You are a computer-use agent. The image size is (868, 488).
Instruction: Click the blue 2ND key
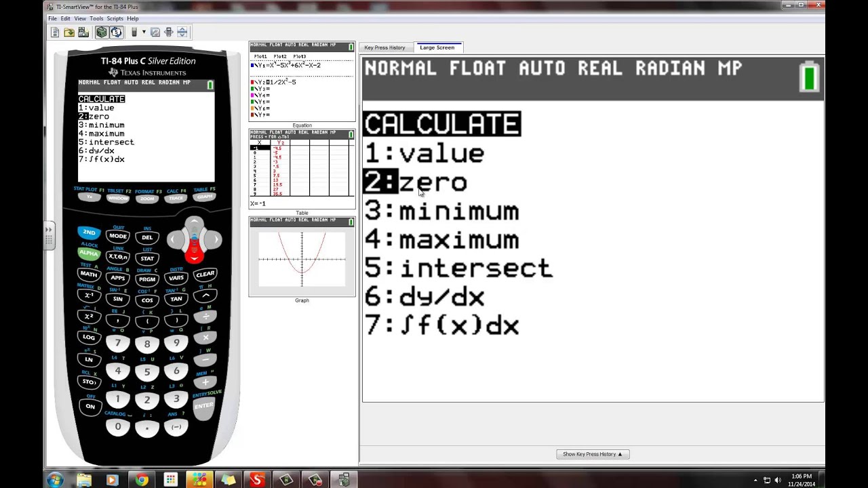[x=89, y=232]
